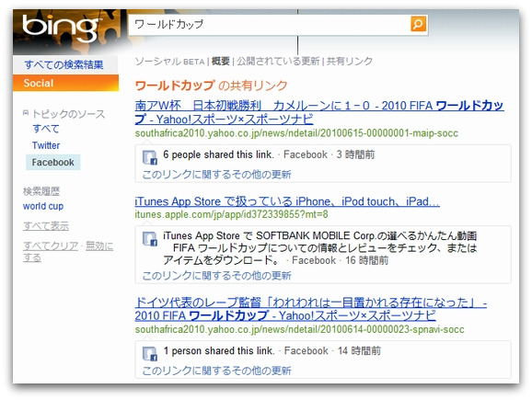Click the 20100615-00000001-maip-socc URL text

coord(296,133)
